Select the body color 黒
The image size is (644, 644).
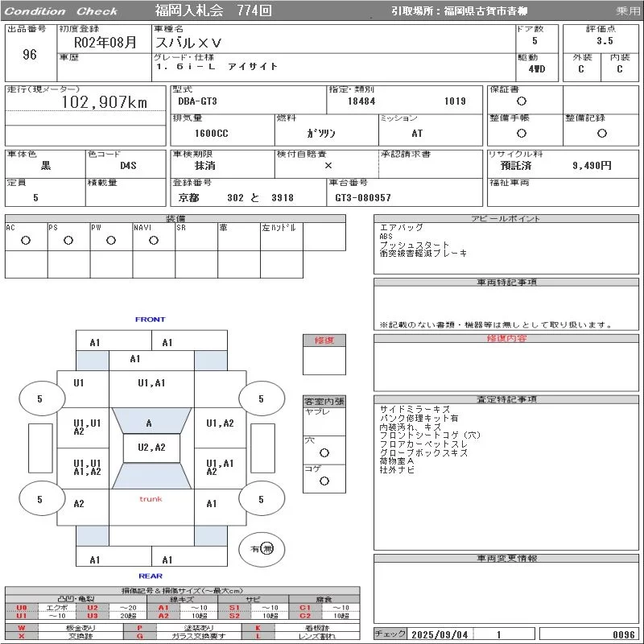pos(46,166)
